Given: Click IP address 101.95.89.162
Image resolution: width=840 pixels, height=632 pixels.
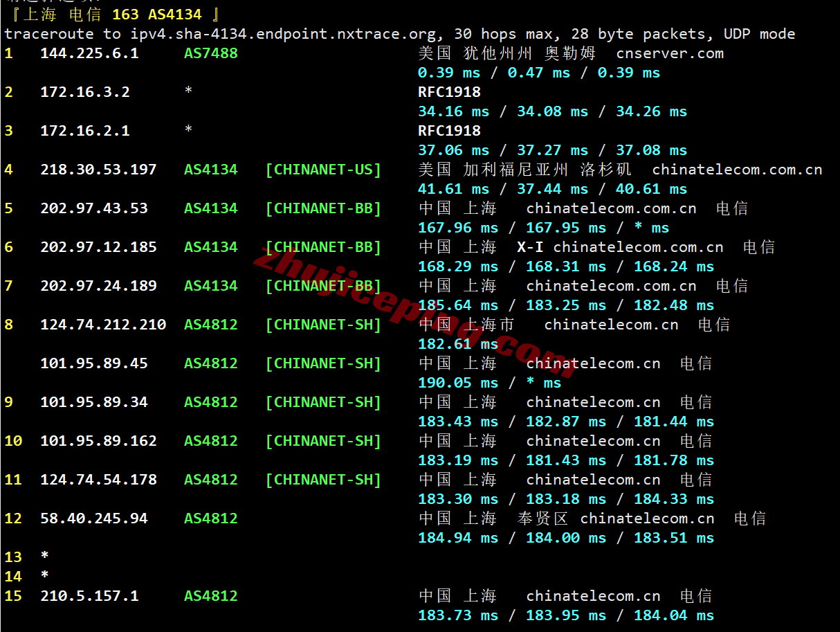Looking at the screenshot, I should 98,441.
